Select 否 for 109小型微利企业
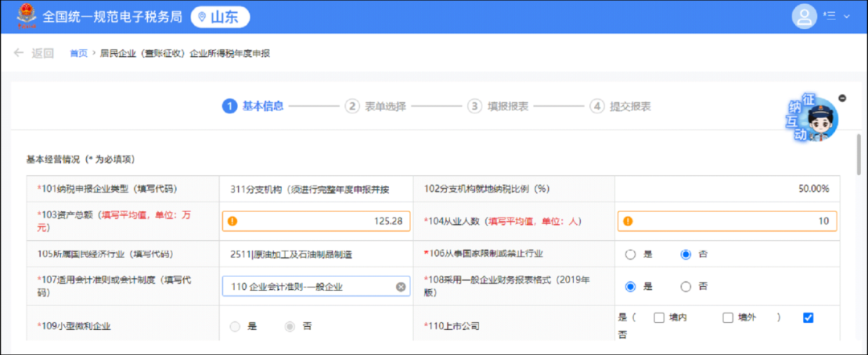868x355 pixels. [x=289, y=326]
